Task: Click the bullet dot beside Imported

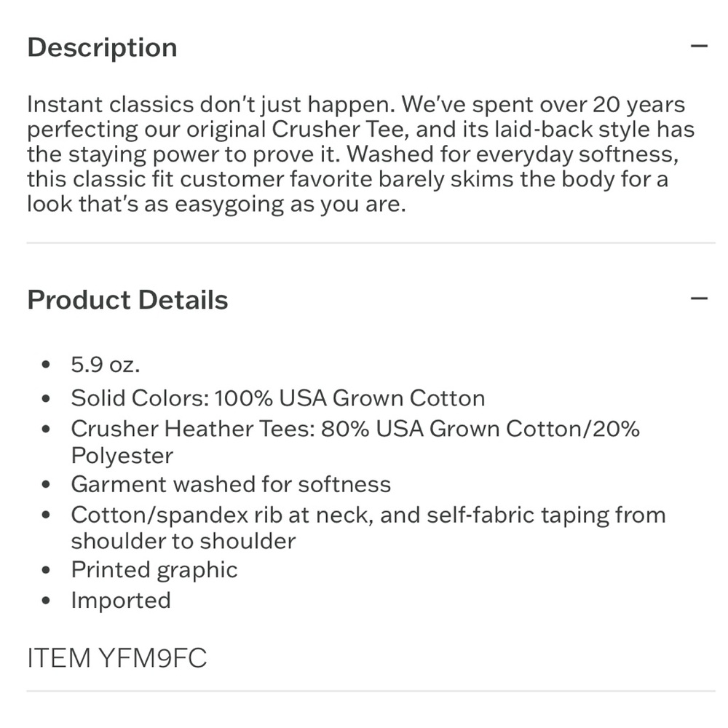Action: pos(45,601)
